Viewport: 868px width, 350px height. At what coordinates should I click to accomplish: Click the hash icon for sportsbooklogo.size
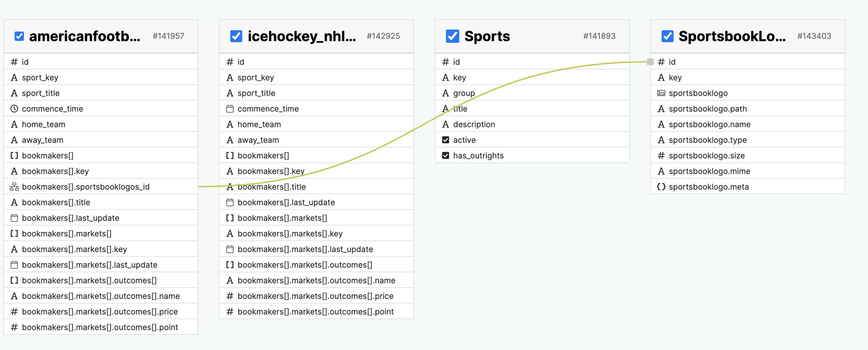click(661, 155)
